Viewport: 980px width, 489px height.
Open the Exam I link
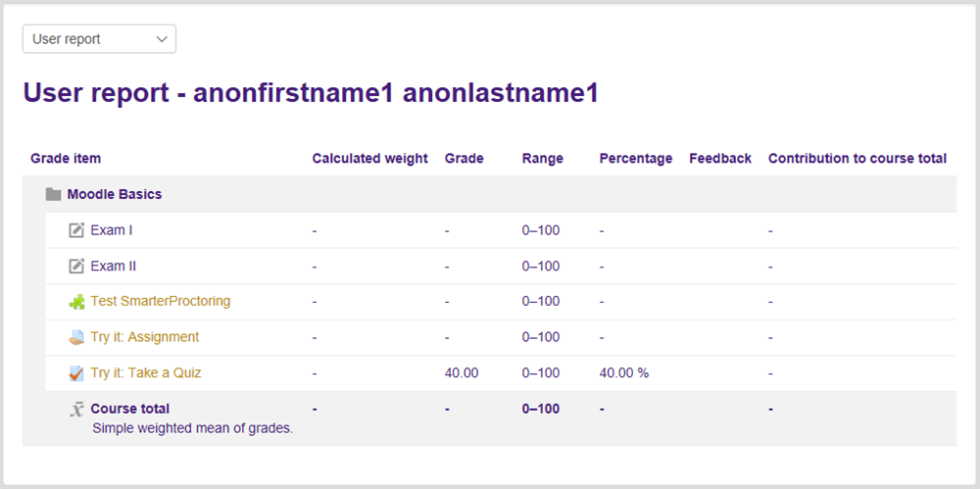click(112, 230)
